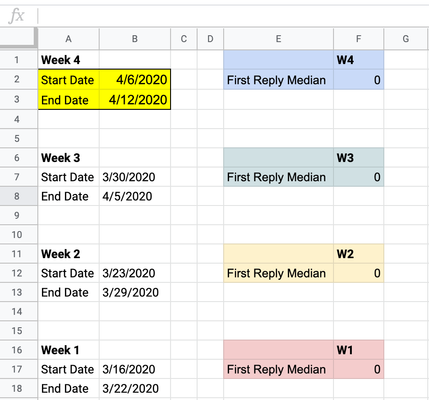Viewport: 429px width, 400px height.
Task: Select W4 First Reply Median value cell
Action: pos(359,80)
